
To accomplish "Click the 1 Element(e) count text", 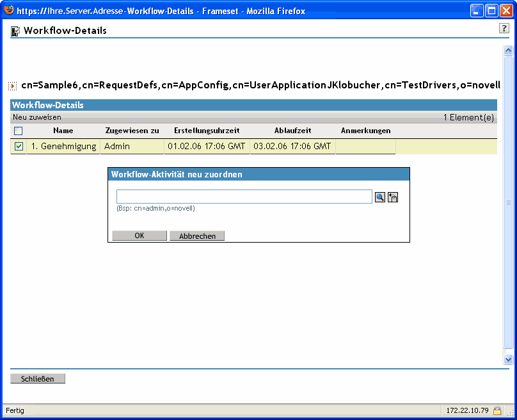I will point(468,117).
